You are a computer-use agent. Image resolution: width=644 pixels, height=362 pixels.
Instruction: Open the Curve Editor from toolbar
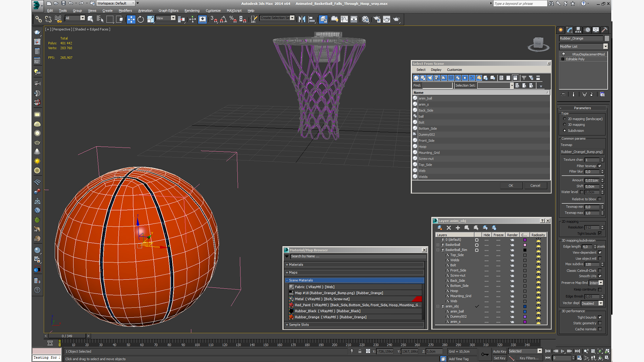pyautogui.click(x=344, y=19)
